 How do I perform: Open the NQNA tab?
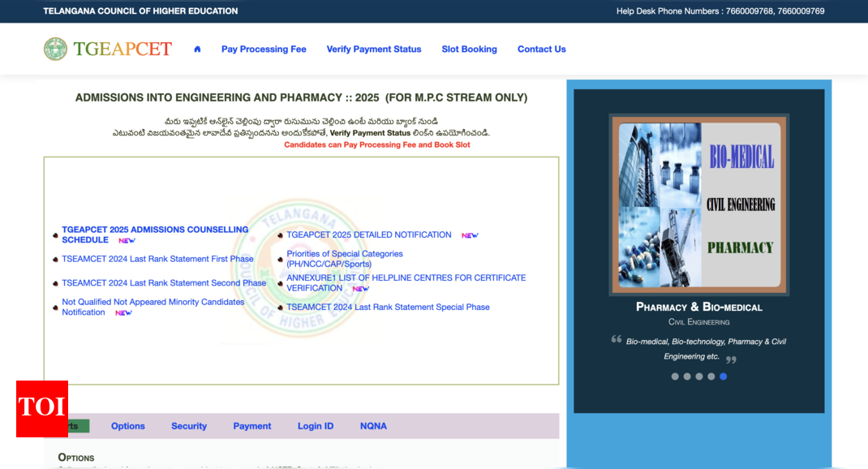tap(373, 426)
